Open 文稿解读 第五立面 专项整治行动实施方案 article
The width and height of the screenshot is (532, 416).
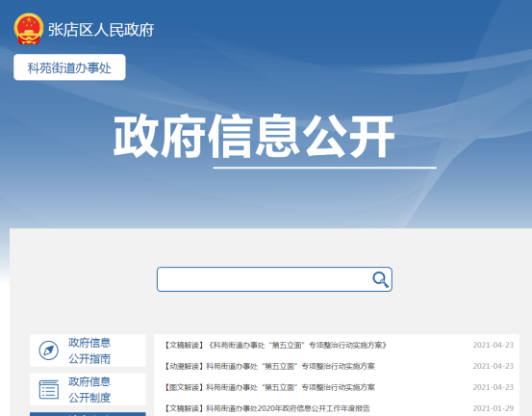pyautogui.click(x=275, y=346)
